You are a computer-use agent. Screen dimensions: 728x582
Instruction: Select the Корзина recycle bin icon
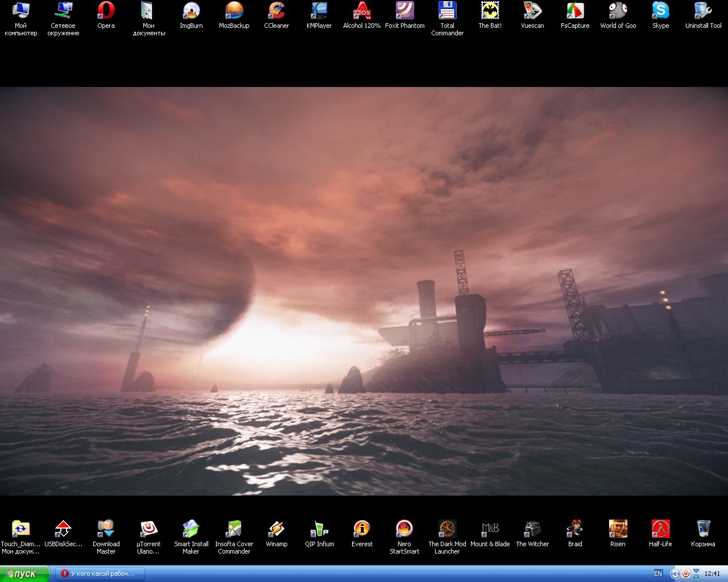tap(703, 529)
